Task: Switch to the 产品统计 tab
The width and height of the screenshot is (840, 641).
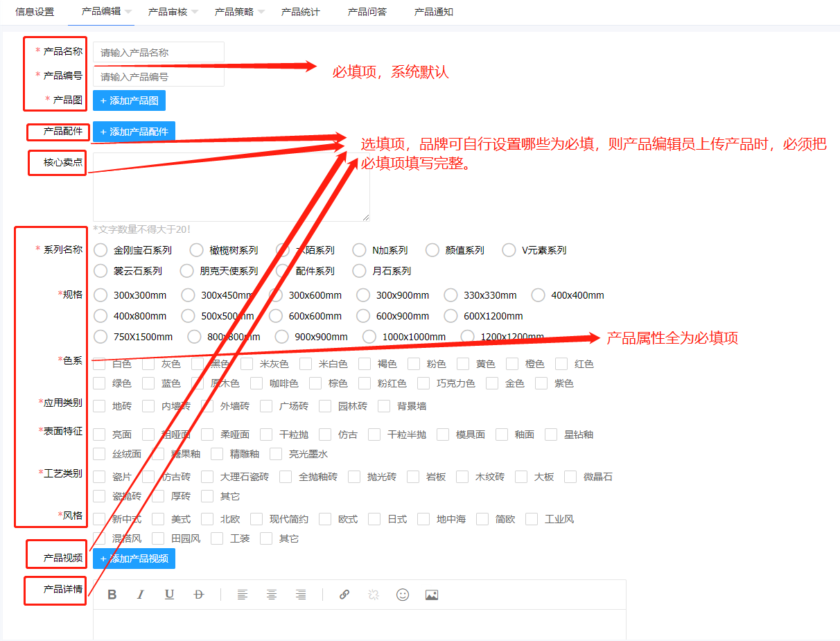Action: coord(300,12)
